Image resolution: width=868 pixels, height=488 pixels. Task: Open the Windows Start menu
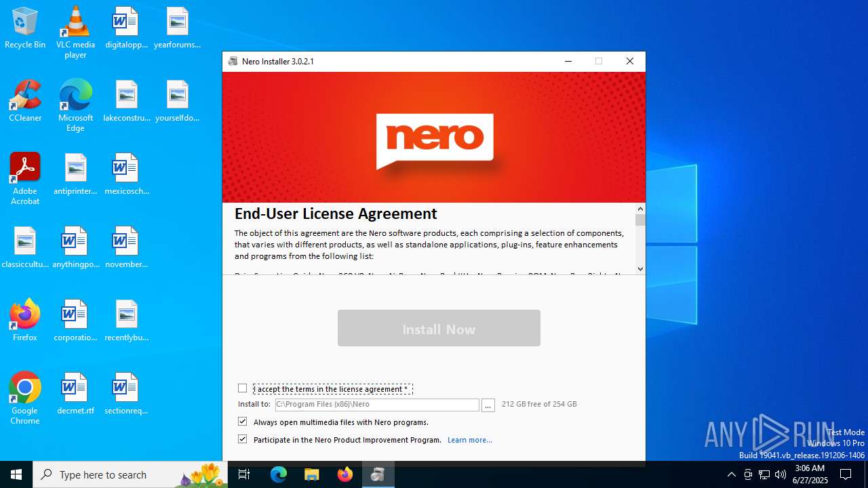[x=16, y=474]
